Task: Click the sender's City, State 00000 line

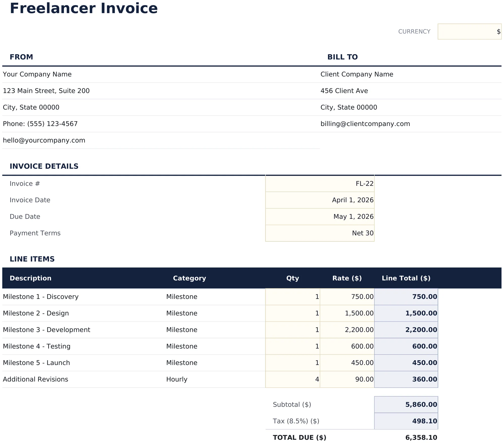Action: [161, 107]
